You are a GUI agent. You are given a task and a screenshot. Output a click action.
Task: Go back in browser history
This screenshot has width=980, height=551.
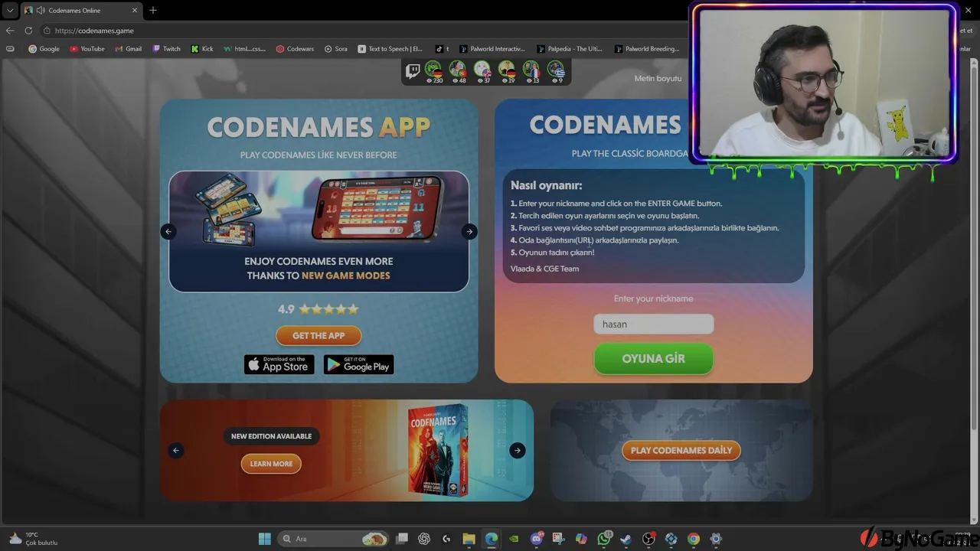point(10,31)
